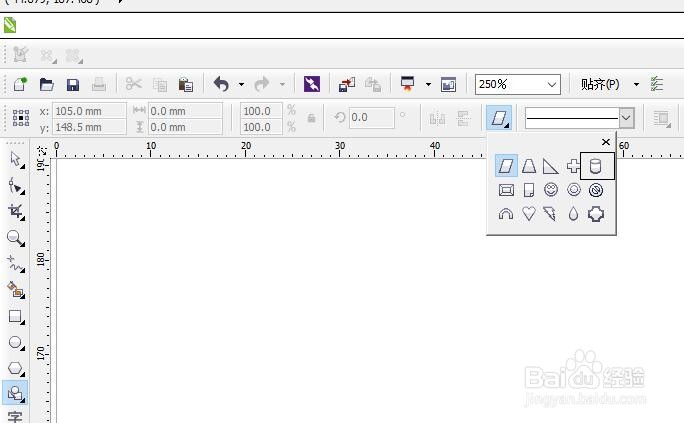
Task: Select the Polygon tool
Action: [x=16, y=368]
